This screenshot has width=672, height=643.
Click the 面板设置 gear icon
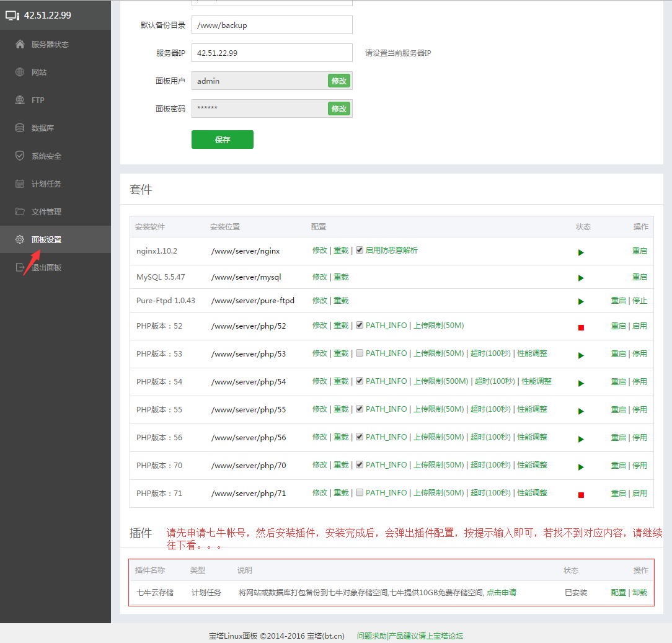point(20,239)
